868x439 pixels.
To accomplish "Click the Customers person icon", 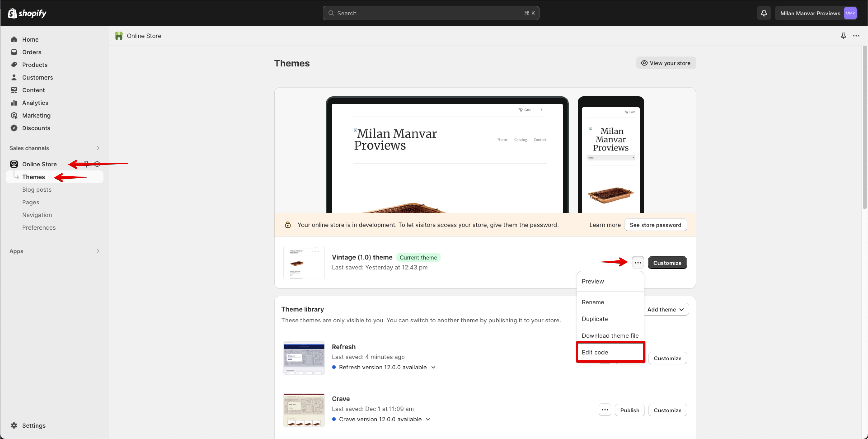I will tap(14, 77).
